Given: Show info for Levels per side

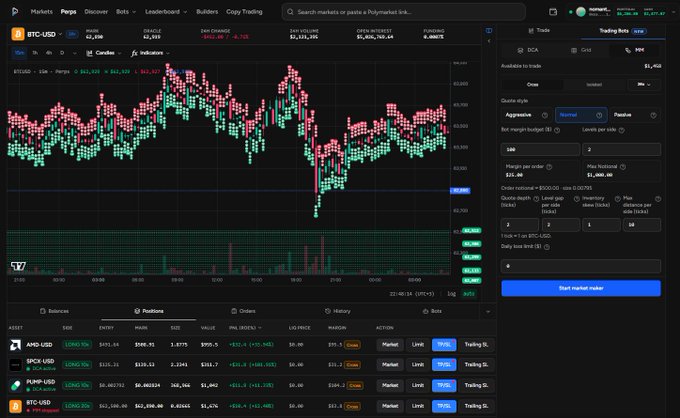Looking at the screenshot, I should pos(621,130).
